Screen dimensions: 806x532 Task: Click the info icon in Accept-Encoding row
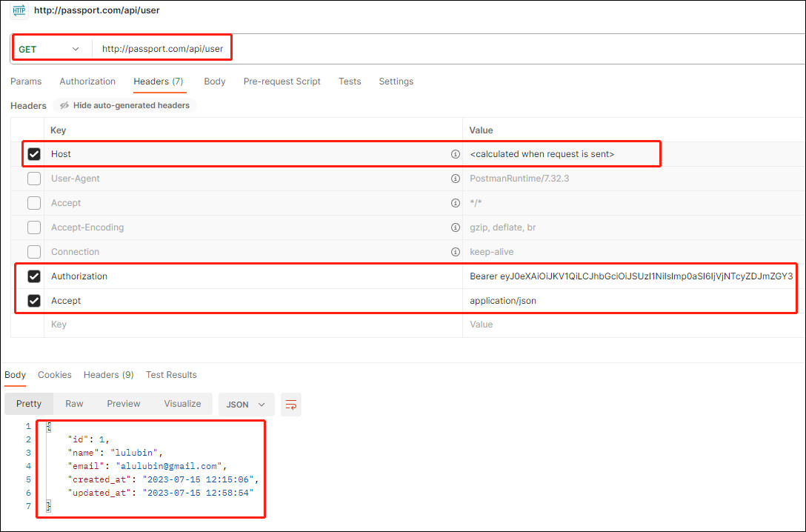coord(456,227)
